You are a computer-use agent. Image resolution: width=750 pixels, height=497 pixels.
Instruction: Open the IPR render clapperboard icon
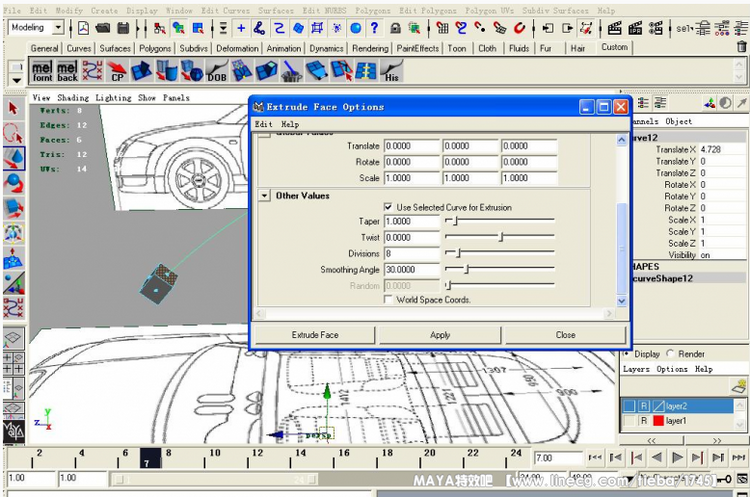pos(635,28)
